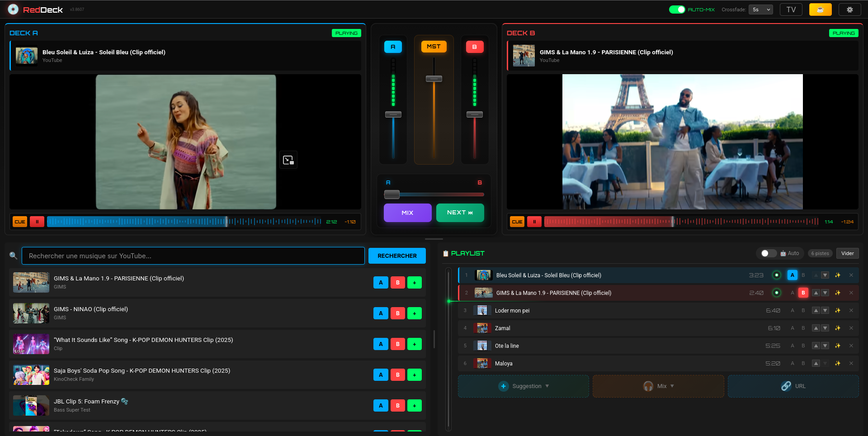This screenshot has height=436, width=868.
Task: Open the Crossfade duration dropdown
Action: (x=761, y=9)
